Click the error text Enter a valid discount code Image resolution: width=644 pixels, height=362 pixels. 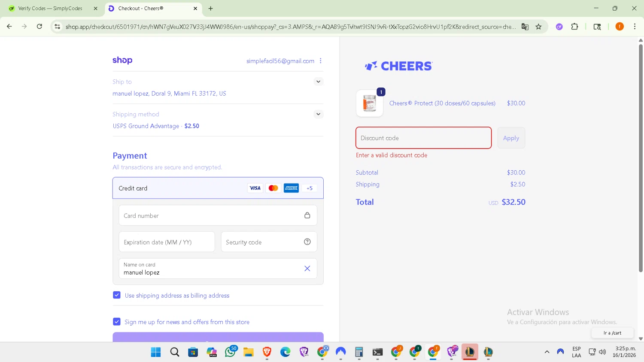tap(392, 155)
